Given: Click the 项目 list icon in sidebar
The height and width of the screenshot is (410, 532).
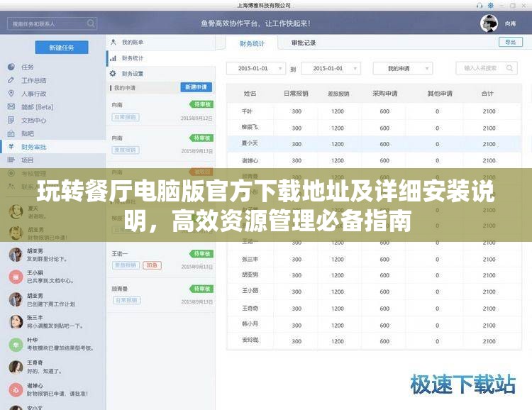Looking at the screenshot, I should pyautogui.click(x=11, y=160).
